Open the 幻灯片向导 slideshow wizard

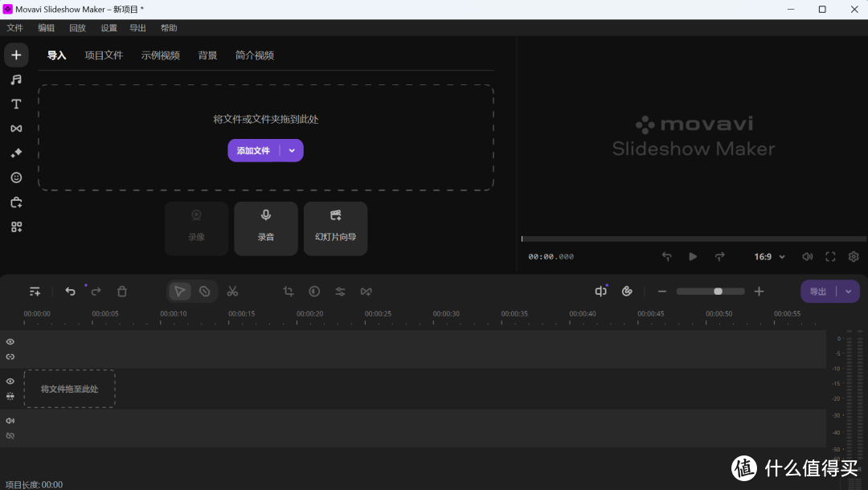pyautogui.click(x=335, y=228)
